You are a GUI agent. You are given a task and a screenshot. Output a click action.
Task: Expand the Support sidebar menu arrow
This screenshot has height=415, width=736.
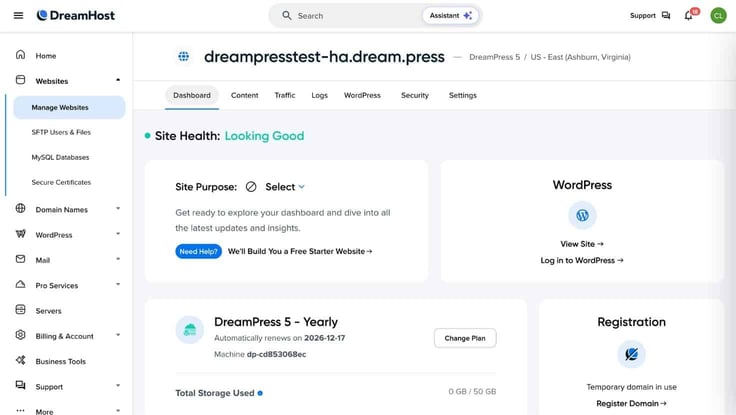pos(118,386)
